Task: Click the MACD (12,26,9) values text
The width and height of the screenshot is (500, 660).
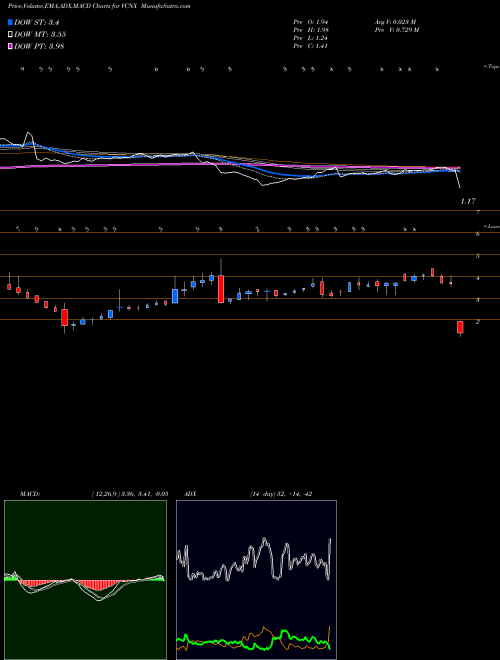Action: [130, 494]
